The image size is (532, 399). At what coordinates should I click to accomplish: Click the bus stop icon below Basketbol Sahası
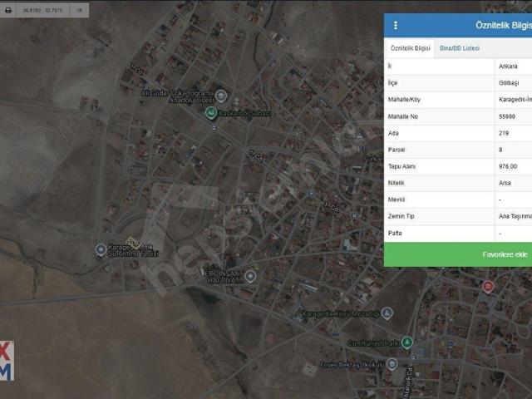click(214, 128)
